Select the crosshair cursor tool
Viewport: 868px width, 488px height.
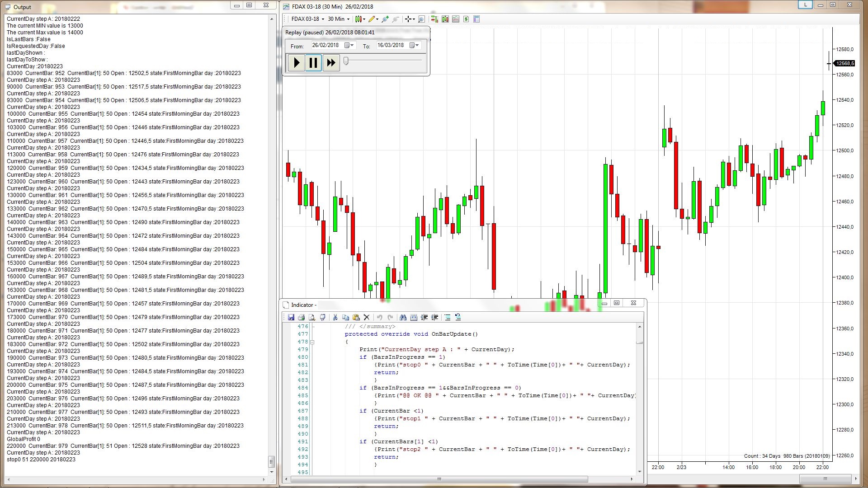point(409,19)
